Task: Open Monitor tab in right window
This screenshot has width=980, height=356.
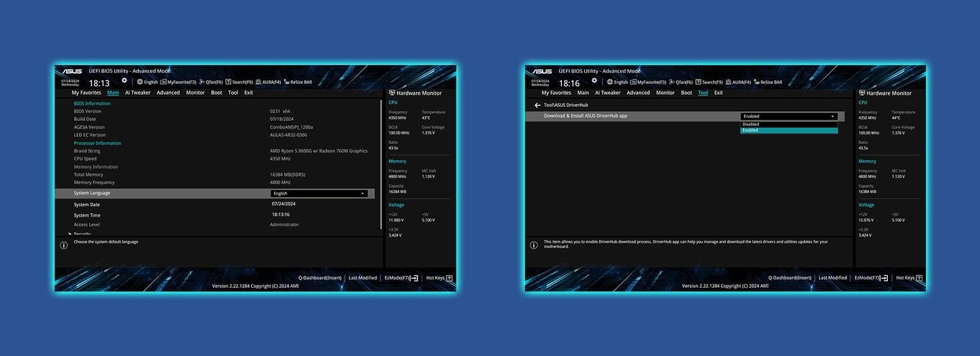Action: (x=665, y=93)
